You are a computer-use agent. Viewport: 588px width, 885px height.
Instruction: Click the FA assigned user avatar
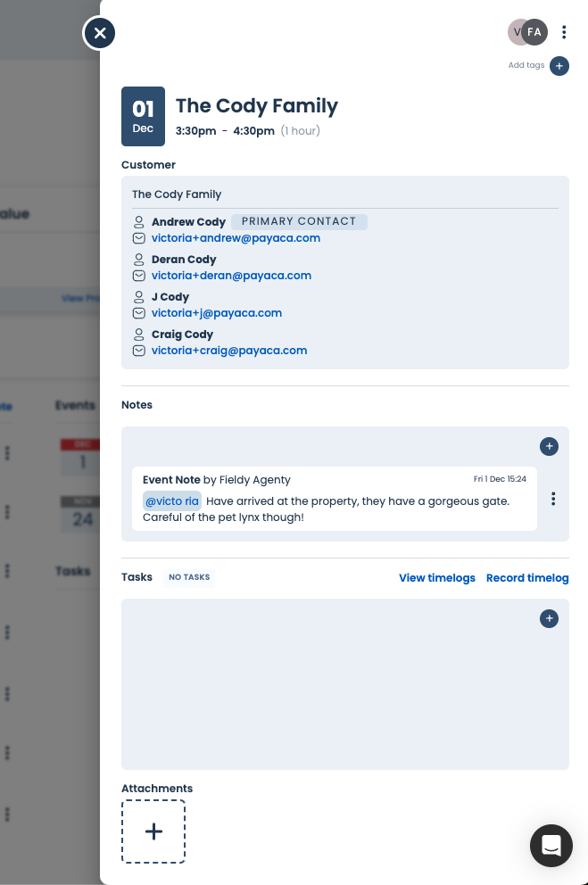pyautogui.click(x=534, y=32)
